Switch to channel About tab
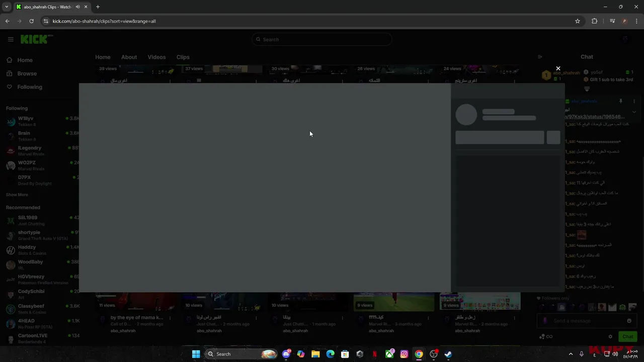The image size is (644, 362). coord(129,57)
